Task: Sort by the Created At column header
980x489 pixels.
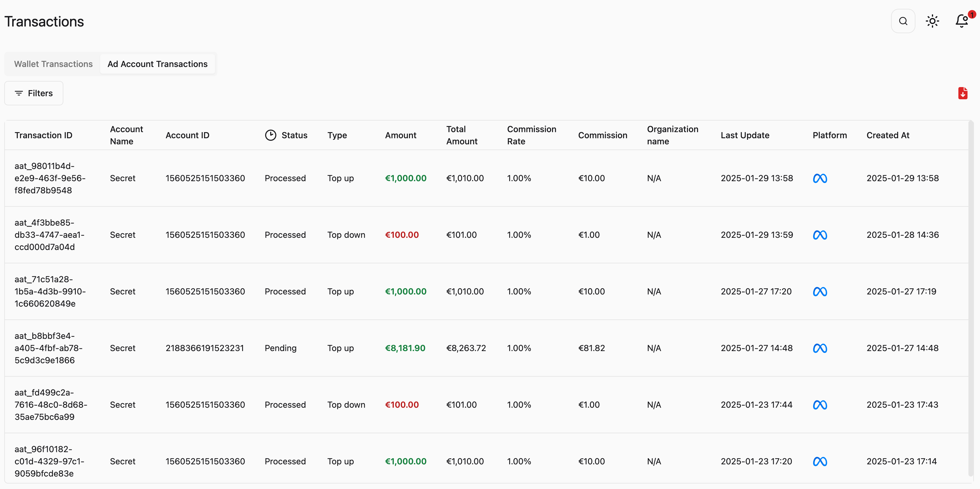Action: point(888,135)
